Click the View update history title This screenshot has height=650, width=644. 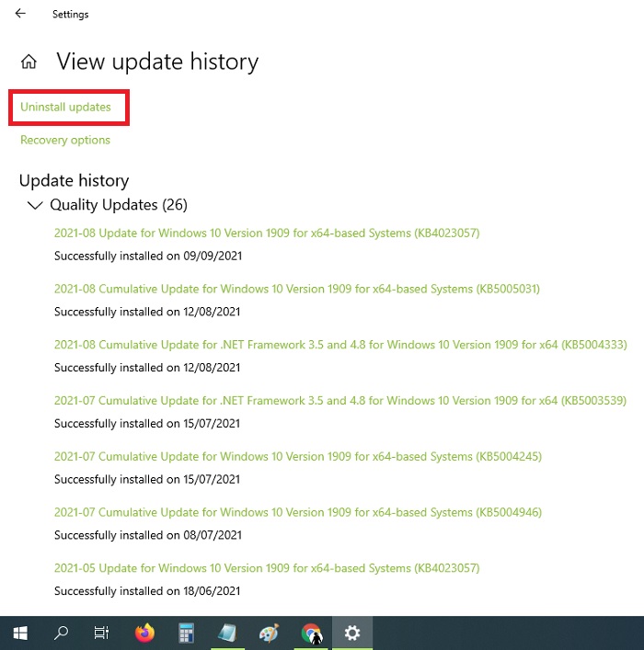pos(157,62)
